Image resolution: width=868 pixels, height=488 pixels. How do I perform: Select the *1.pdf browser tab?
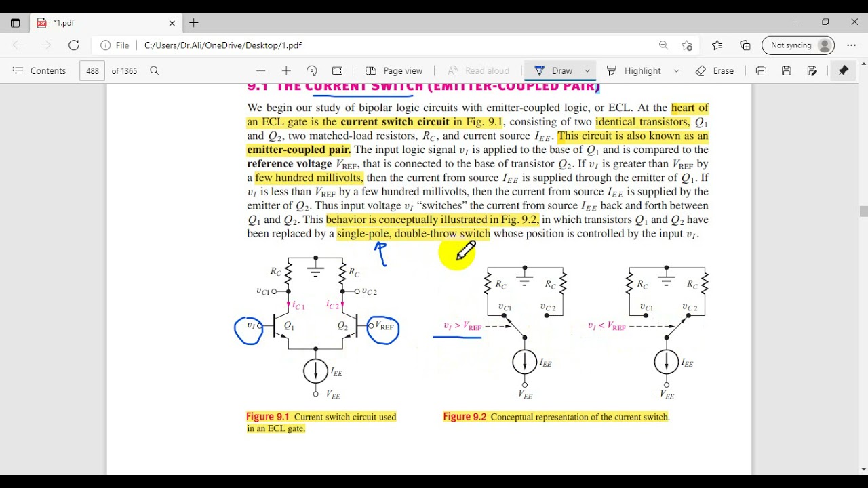[x=106, y=23]
